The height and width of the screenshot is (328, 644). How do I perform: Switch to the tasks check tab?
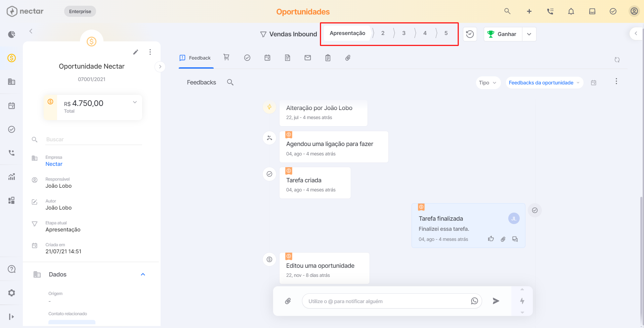pos(247,58)
